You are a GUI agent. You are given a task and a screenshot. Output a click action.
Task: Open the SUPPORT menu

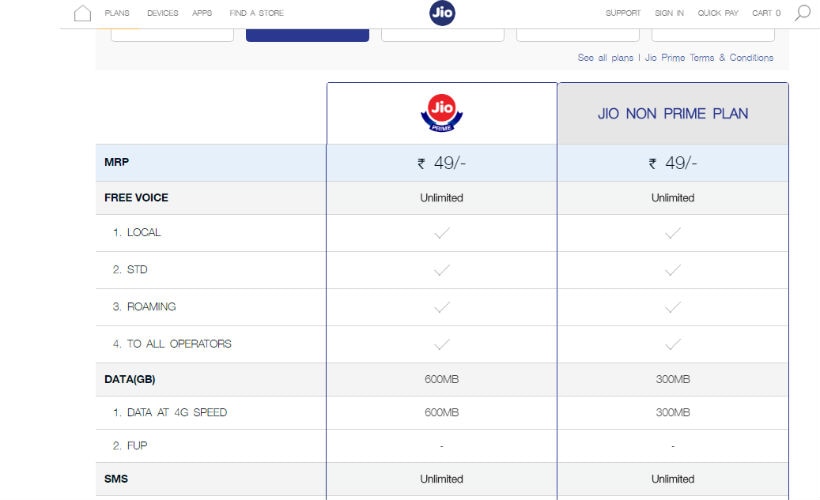click(x=623, y=13)
